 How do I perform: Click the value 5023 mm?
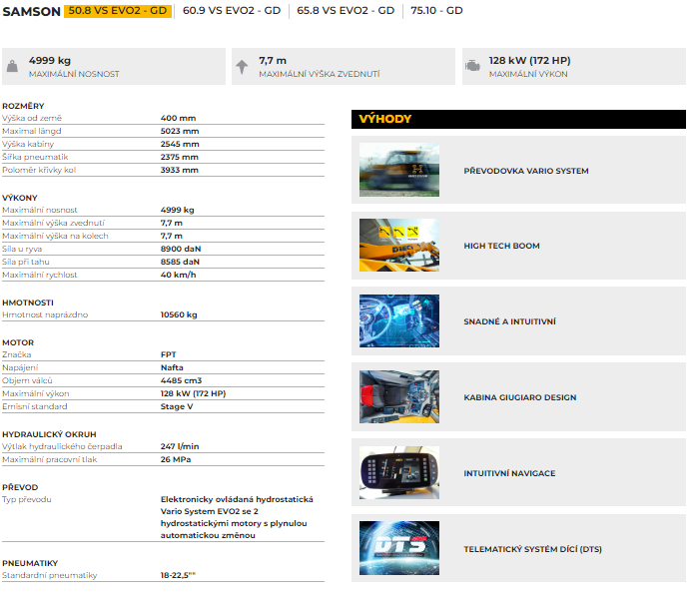[x=180, y=131]
